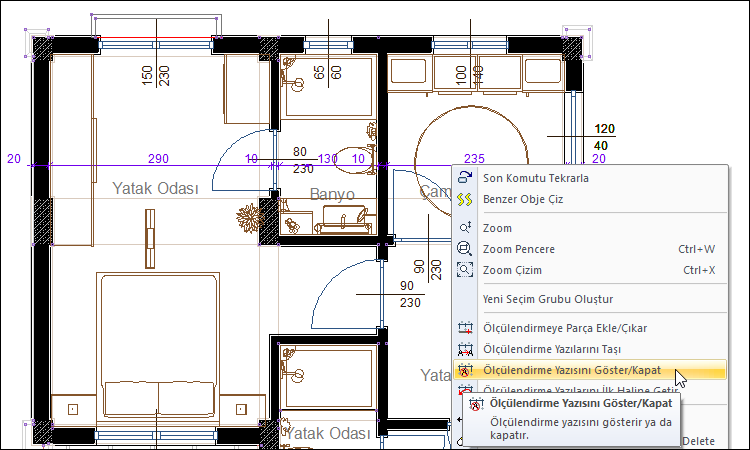Click Ölçülendirme Yazısını Göster/Kapat entry
Viewport: 750px width, 450px height.
pos(590,370)
